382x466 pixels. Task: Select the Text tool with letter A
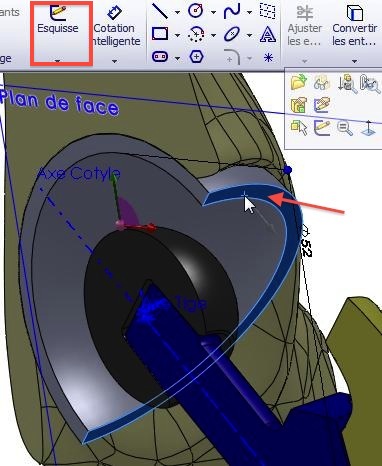point(268,34)
